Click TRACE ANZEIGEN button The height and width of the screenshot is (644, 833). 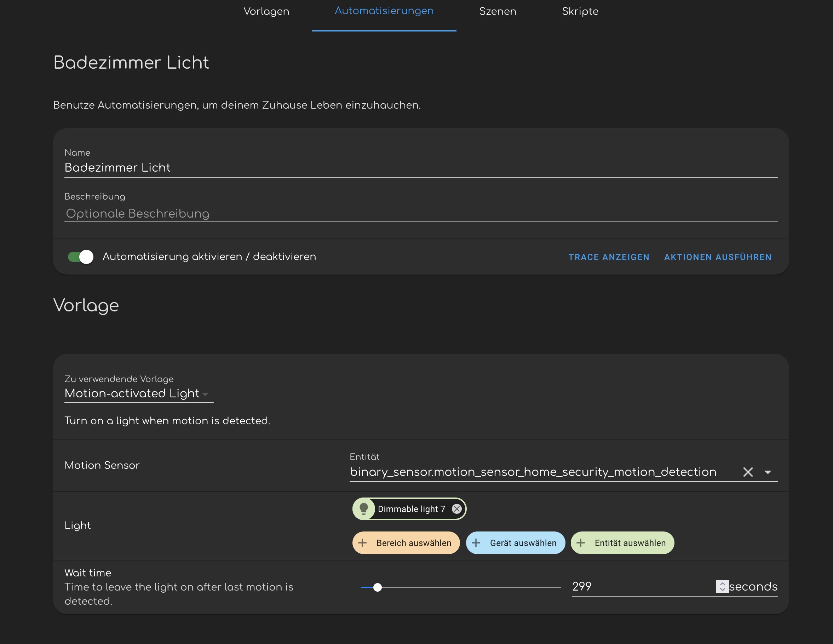click(x=609, y=257)
